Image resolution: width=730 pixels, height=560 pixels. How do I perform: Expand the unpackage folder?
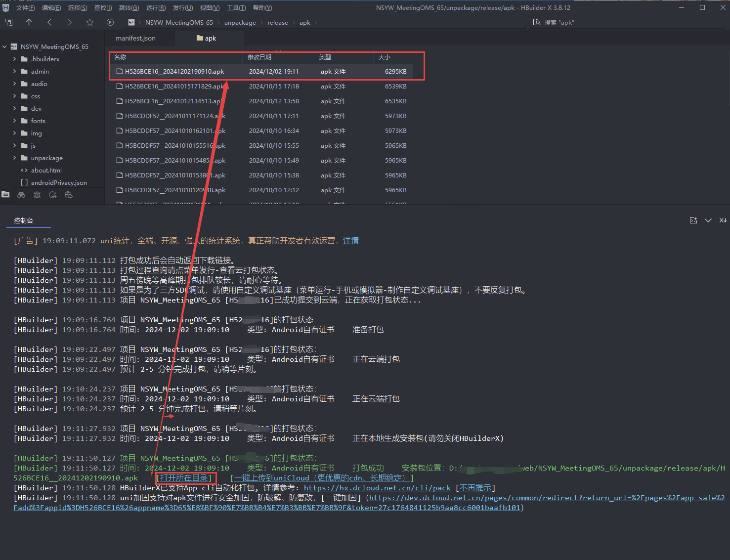pos(14,158)
